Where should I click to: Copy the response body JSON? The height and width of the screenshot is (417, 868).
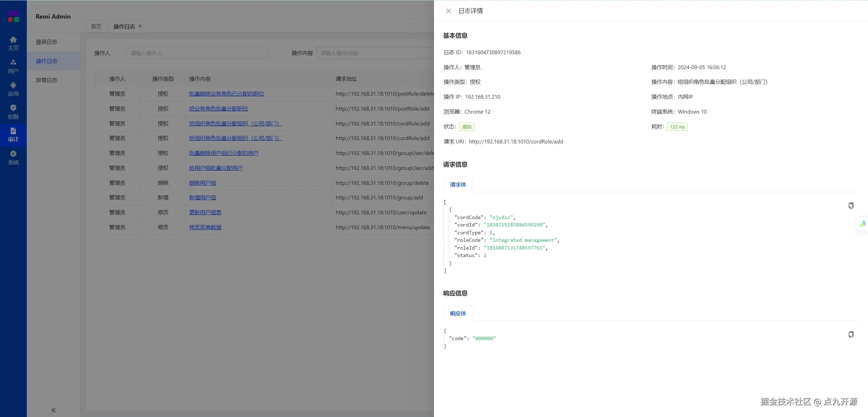pos(851,334)
